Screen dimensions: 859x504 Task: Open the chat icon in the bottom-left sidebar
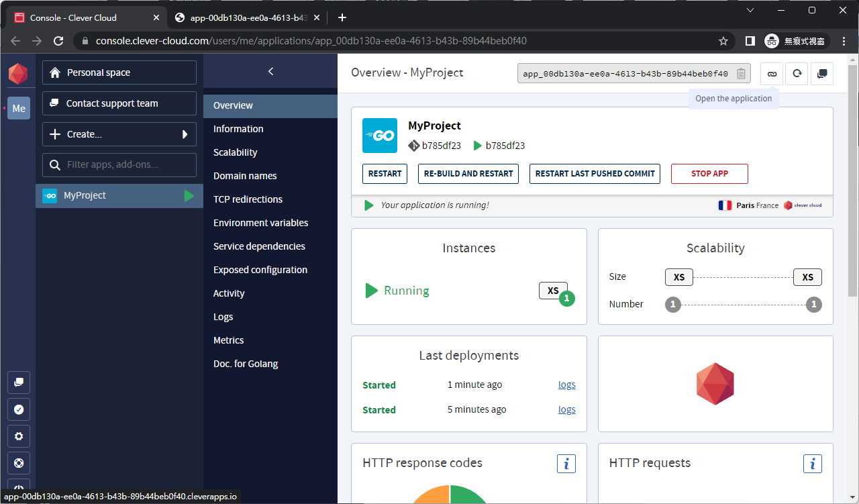[x=19, y=383]
